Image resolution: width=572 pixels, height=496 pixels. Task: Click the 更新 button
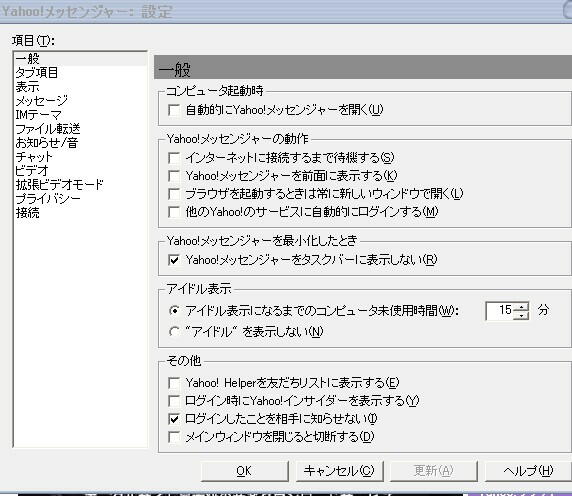coord(434,471)
